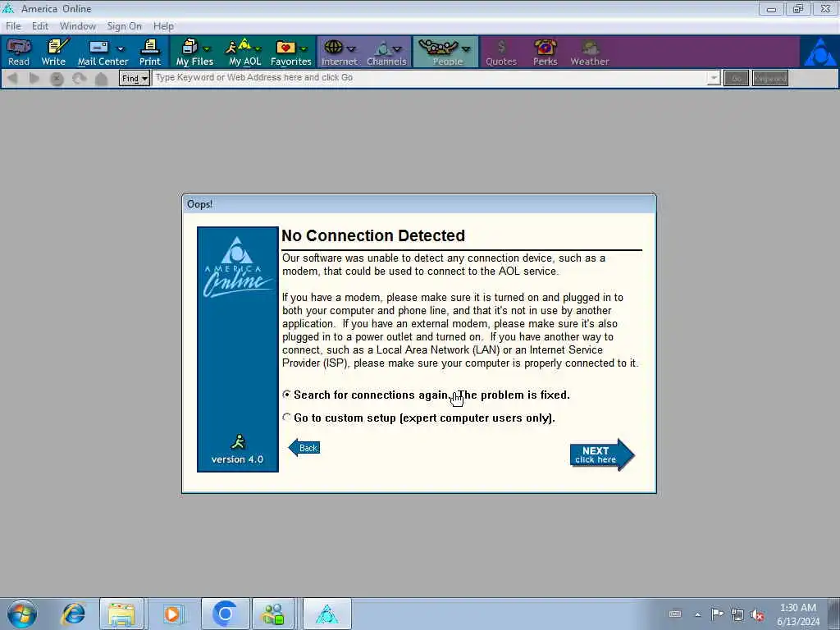
Task: Click the browser back arrow icon
Action: [x=13, y=78]
